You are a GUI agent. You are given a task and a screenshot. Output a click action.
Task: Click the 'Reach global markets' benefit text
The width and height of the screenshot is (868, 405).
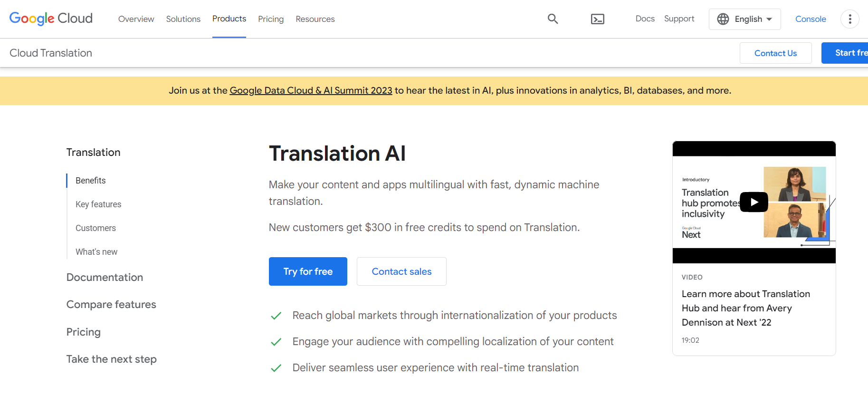pyautogui.click(x=455, y=315)
